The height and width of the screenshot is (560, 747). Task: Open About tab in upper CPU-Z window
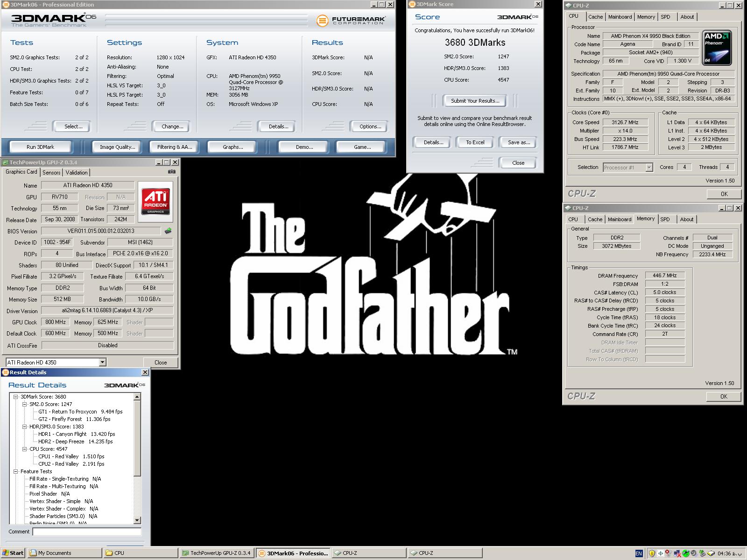click(687, 17)
